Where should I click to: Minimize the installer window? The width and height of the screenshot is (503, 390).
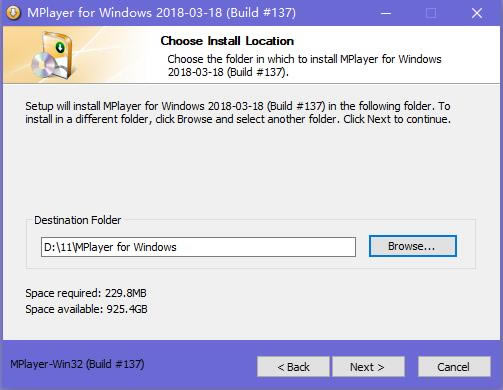[x=386, y=13]
